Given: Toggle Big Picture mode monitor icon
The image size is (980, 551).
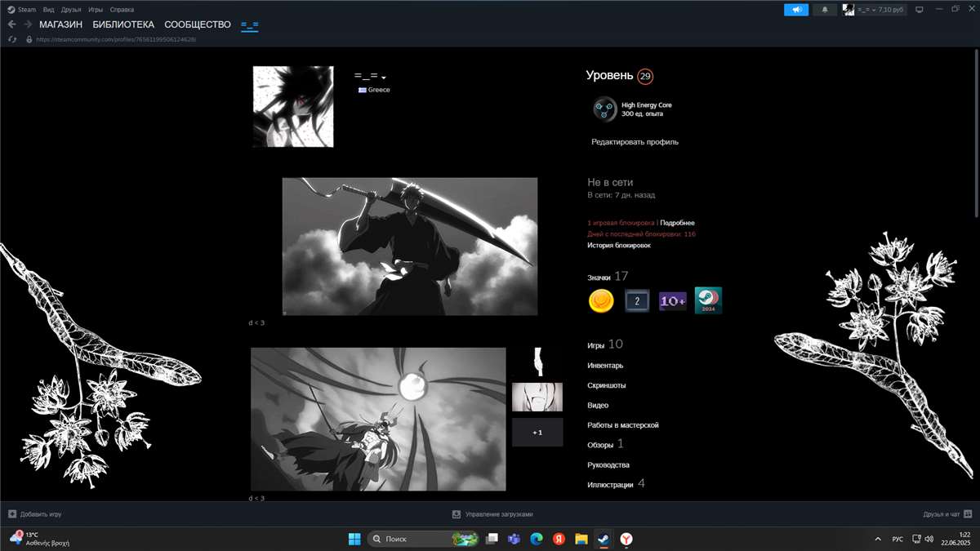Looking at the screenshot, I should pos(919,10).
